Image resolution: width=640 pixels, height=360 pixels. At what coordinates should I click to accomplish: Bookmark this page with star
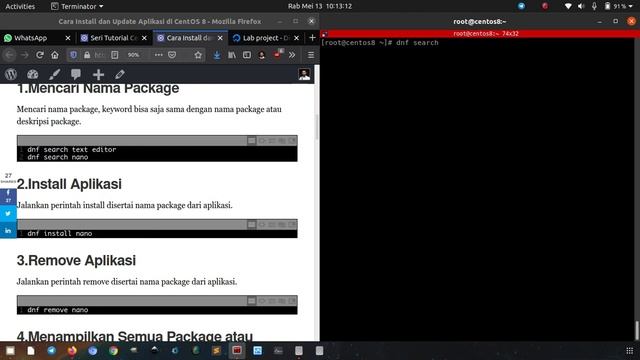[198, 55]
